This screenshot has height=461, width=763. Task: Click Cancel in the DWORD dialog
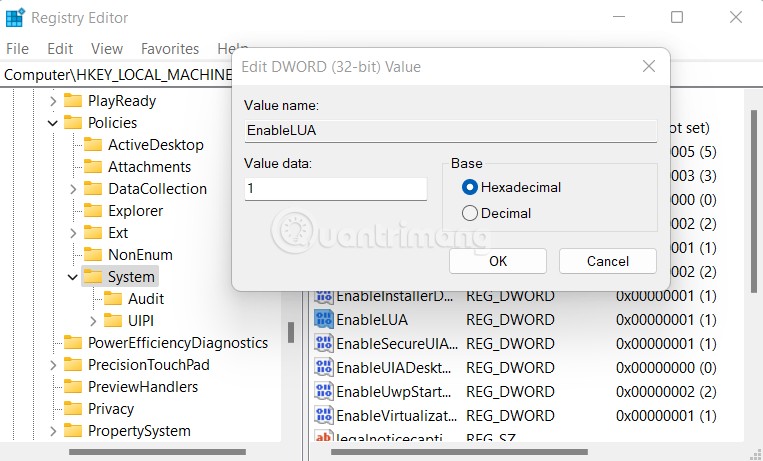[608, 261]
